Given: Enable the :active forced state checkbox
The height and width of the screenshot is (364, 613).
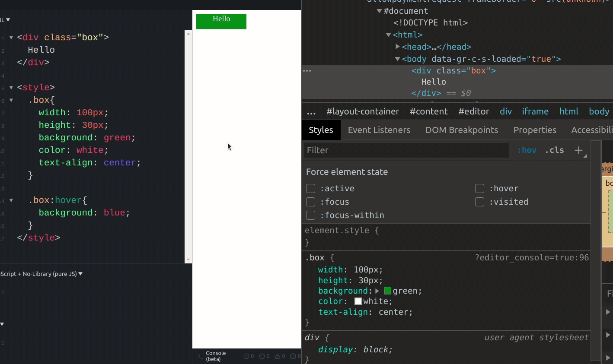Looking at the screenshot, I should coord(310,188).
